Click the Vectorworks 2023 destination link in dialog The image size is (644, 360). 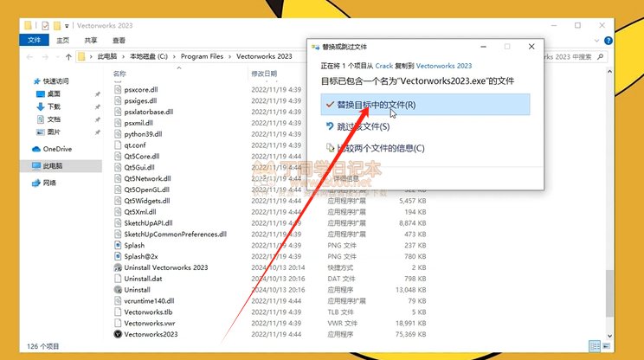click(x=443, y=66)
